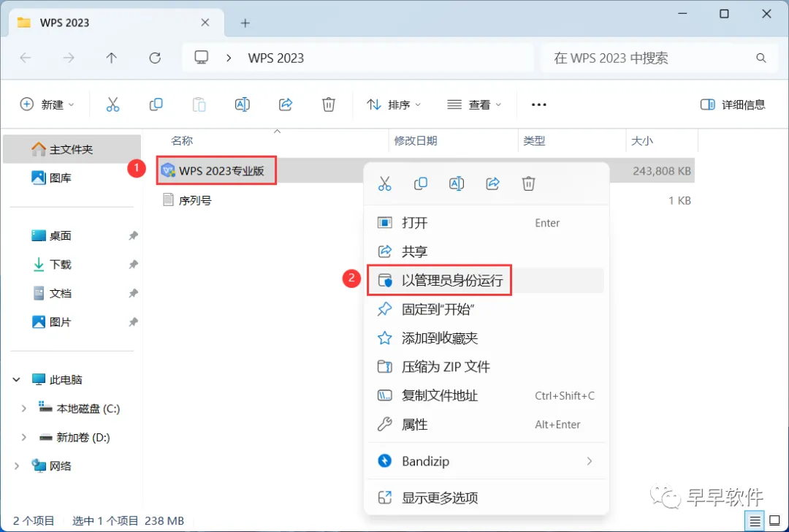The image size is (789, 532).
Task: Click the toolbar Cut scissors icon
Action: point(113,104)
